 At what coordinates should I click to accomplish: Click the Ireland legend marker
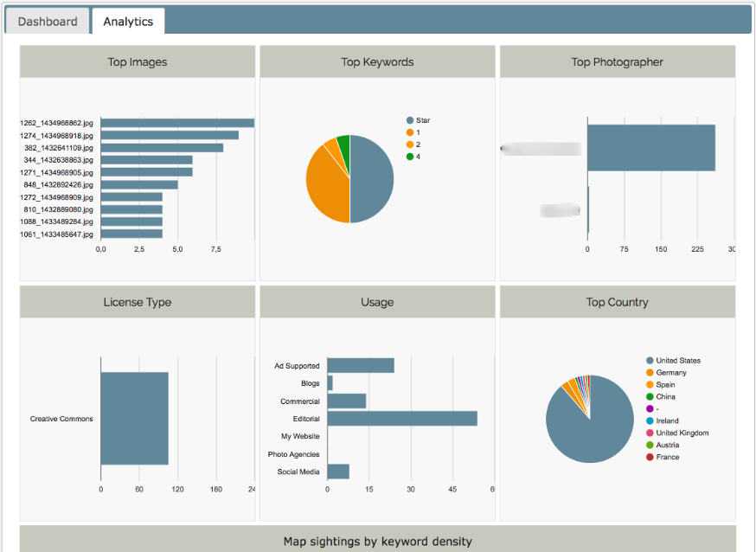pos(650,420)
